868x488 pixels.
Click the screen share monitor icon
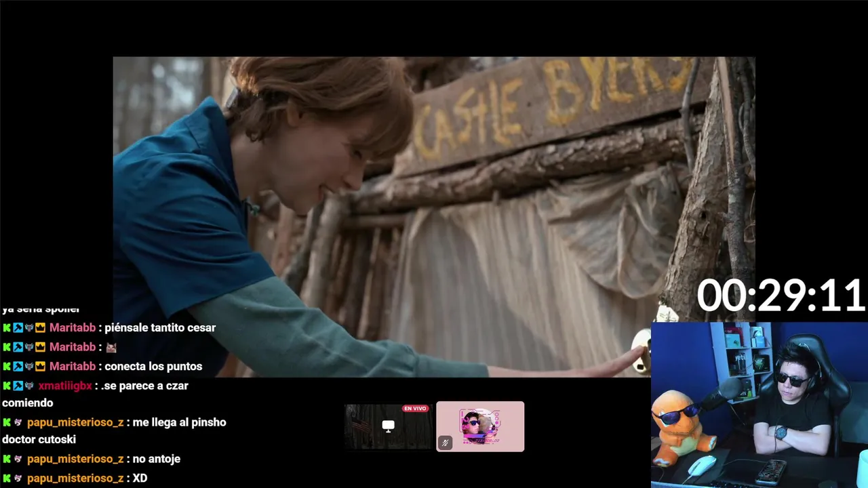[x=388, y=426]
